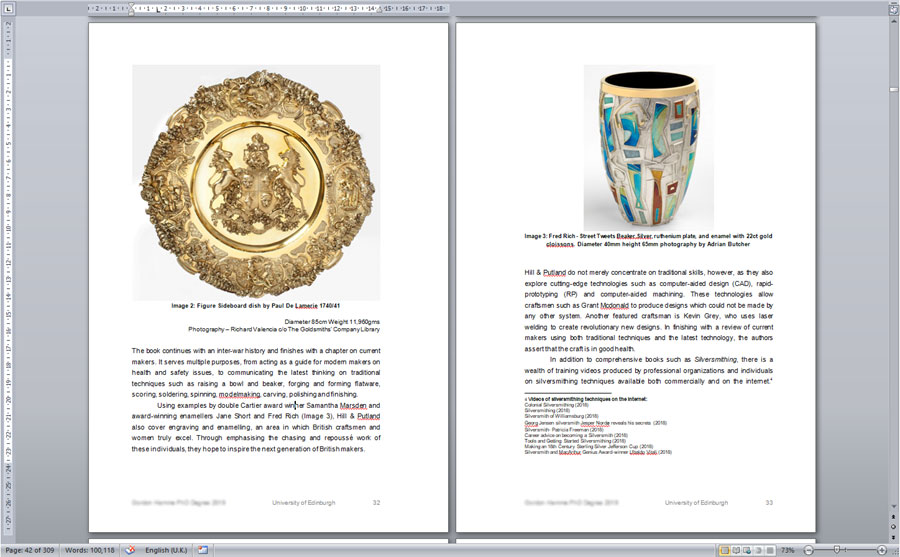The height and width of the screenshot is (557, 900).
Task: Click the line 'Diameter 85cm Weight 11,960gms'
Action: point(332,322)
